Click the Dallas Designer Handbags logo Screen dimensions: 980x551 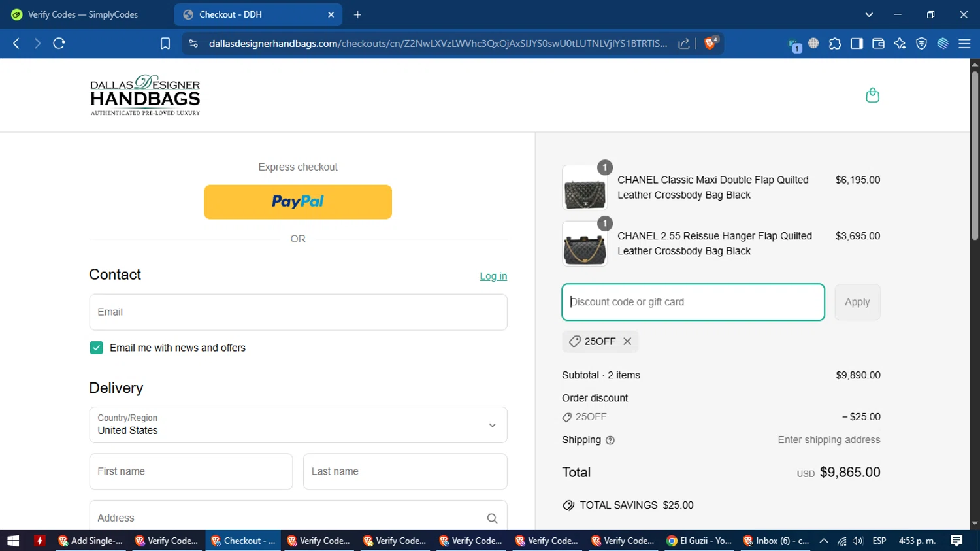(x=145, y=95)
